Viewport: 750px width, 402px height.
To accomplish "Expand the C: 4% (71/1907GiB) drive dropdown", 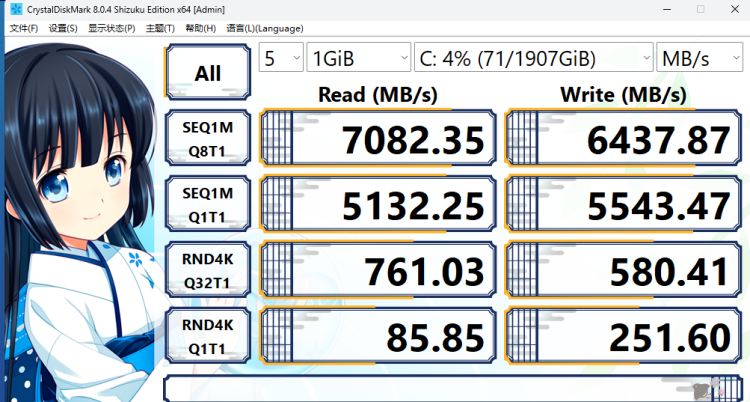I will coord(534,57).
